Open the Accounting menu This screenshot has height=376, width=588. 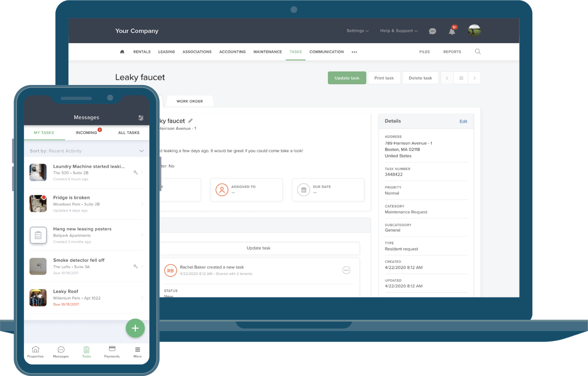(232, 52)
